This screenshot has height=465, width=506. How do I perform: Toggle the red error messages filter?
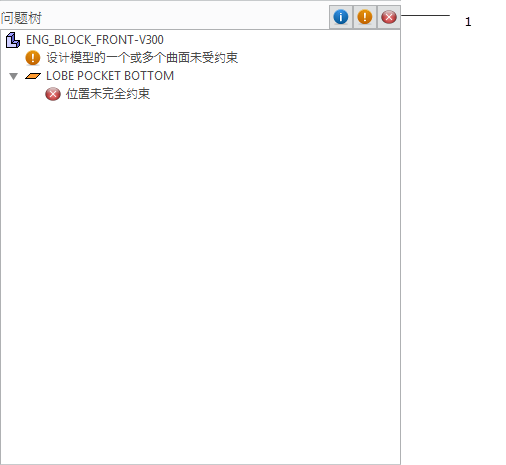pyautogui.click(x=389, y=17)
